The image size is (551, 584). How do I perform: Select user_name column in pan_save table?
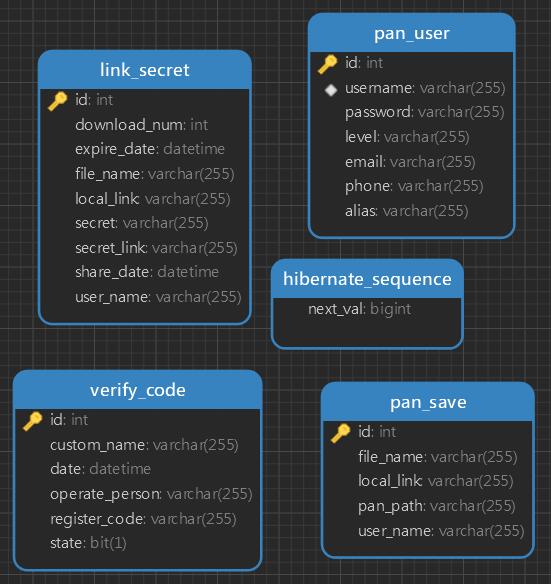441,531
